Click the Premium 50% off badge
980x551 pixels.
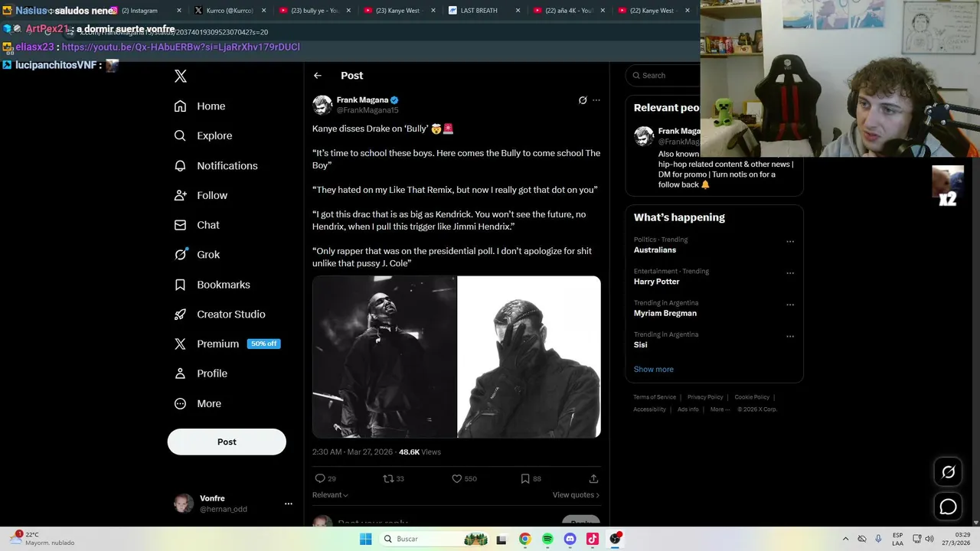click(x=264, y=344)
